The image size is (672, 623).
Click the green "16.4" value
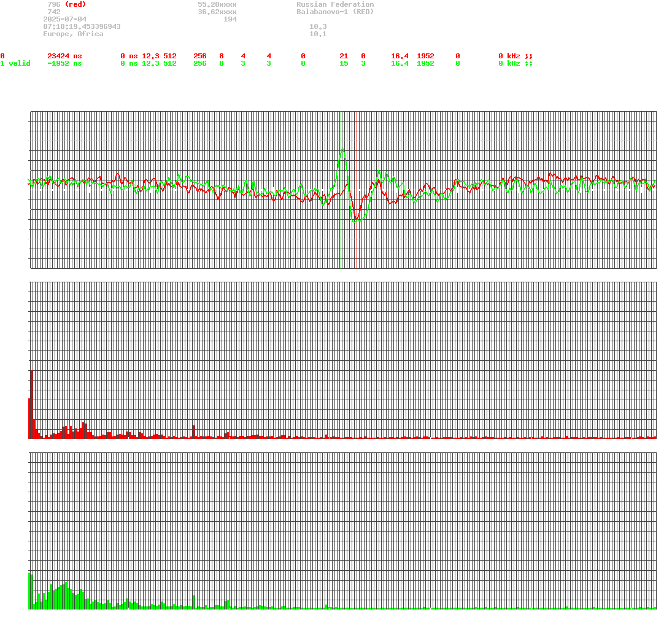pyautogui.click(x=400, y=63)
